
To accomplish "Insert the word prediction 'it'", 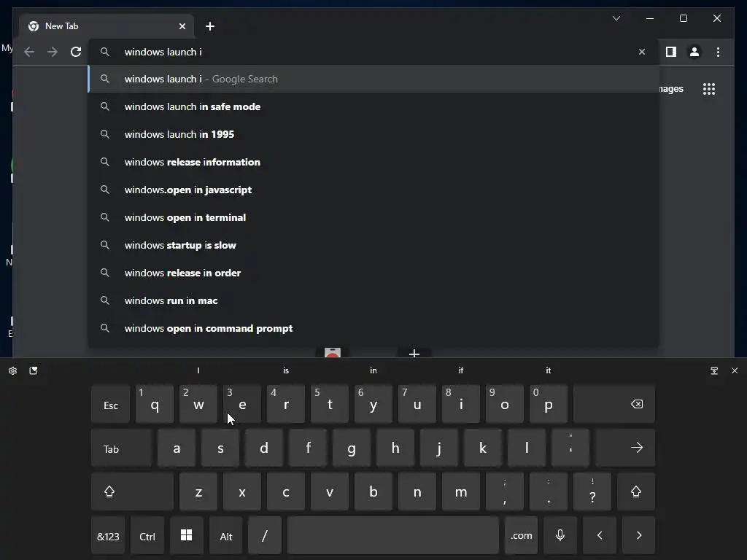I will [549, 370].
